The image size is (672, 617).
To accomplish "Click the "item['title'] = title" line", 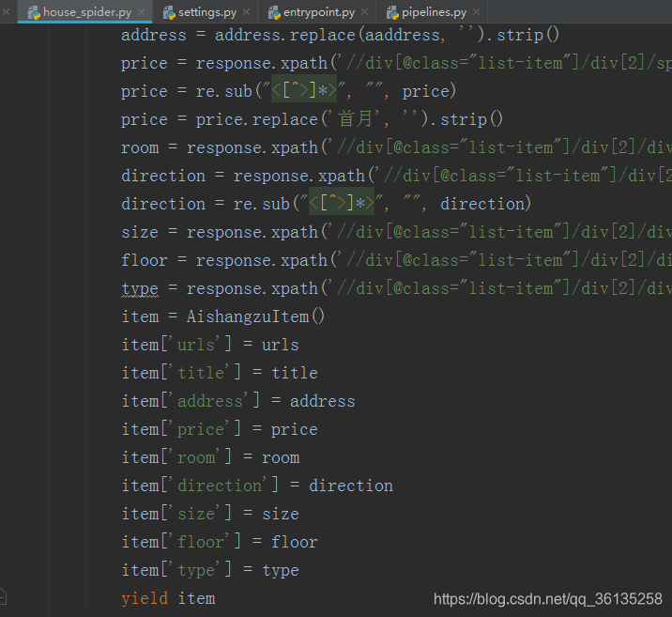I will (220, 373).
